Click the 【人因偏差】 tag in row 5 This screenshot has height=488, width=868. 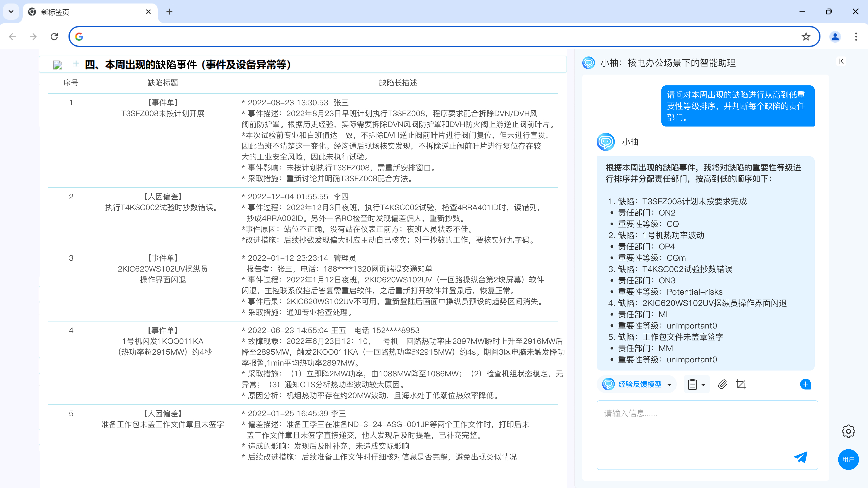(x=163, y=414)
